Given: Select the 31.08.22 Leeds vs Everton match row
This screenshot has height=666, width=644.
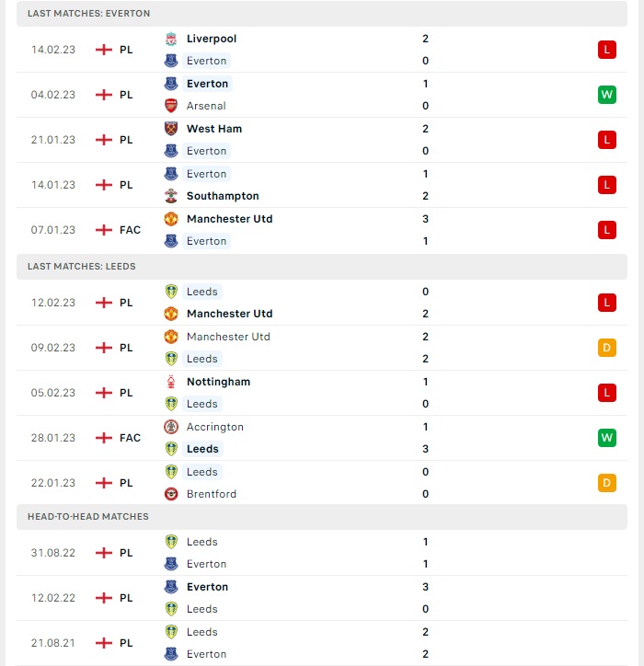Looking at the screenshot, I should click(322, 553).
